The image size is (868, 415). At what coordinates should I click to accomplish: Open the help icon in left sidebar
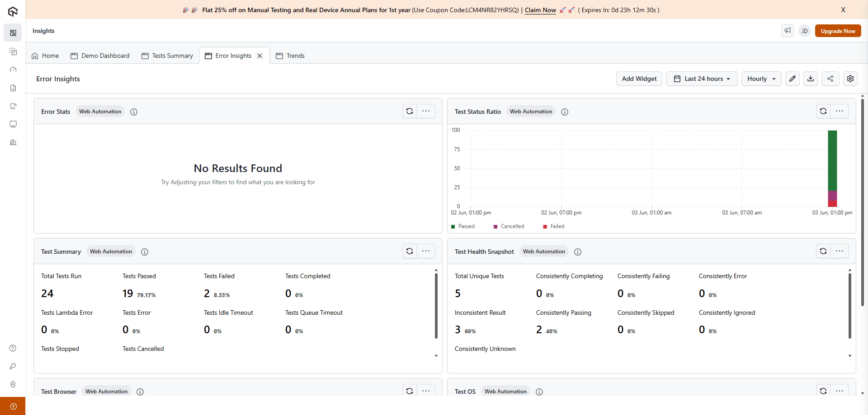click(x=13, y=348)
